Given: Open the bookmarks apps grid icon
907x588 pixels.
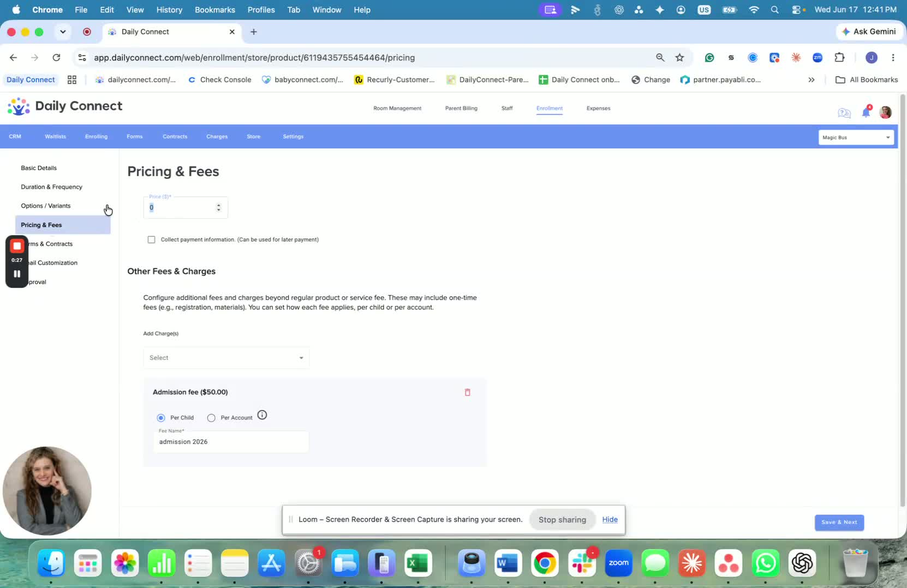Looking at the screenshot, I should pyautogui.click(x=71, y=80).
